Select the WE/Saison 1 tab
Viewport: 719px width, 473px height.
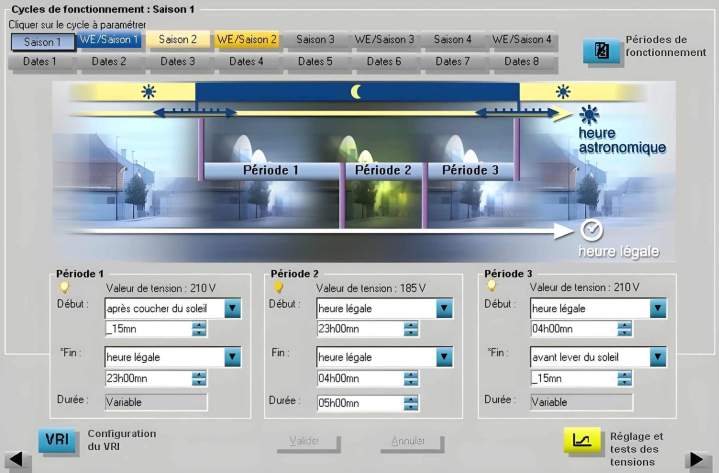(x=109, y=39)
